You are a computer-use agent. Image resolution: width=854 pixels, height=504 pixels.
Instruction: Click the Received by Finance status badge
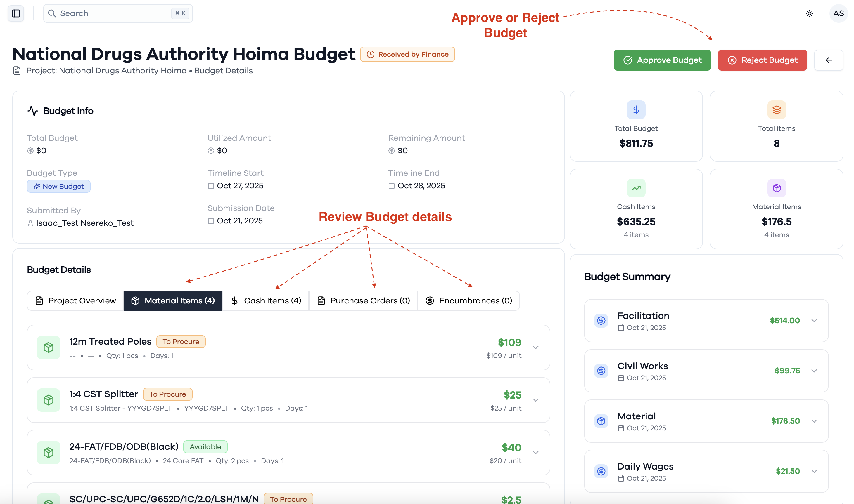(407, 54)
